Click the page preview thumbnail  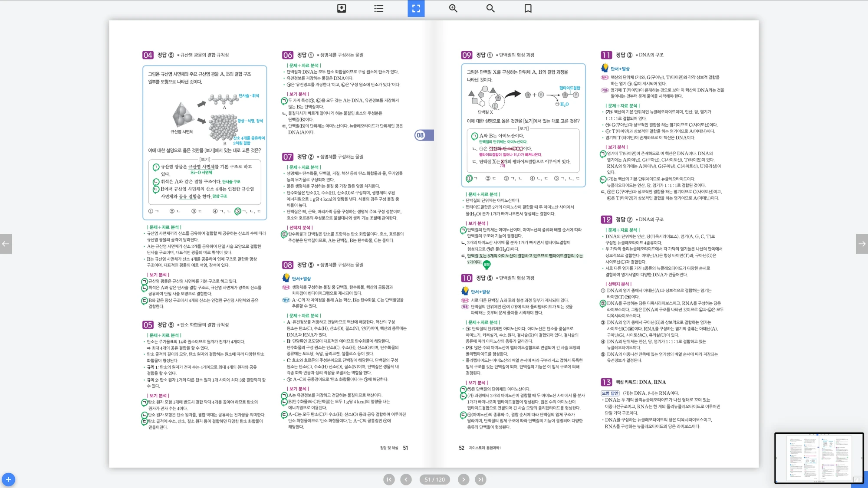[x=819, y=458]
